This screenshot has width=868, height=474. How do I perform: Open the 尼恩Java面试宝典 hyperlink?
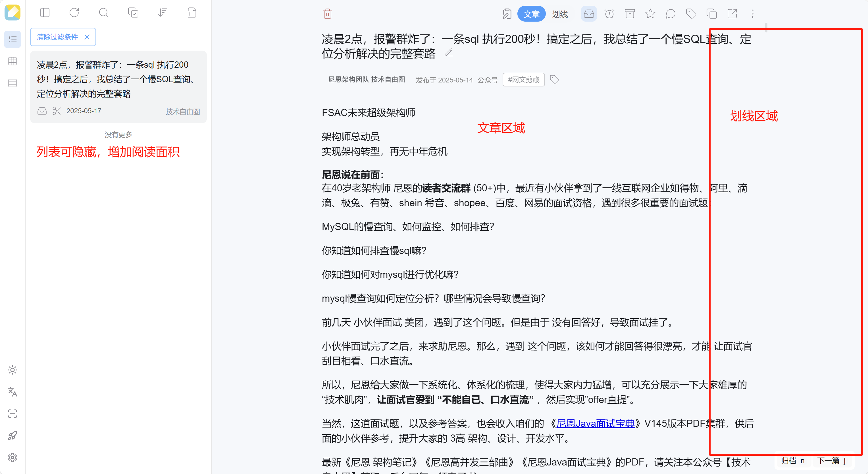click(x=595, y=423)
